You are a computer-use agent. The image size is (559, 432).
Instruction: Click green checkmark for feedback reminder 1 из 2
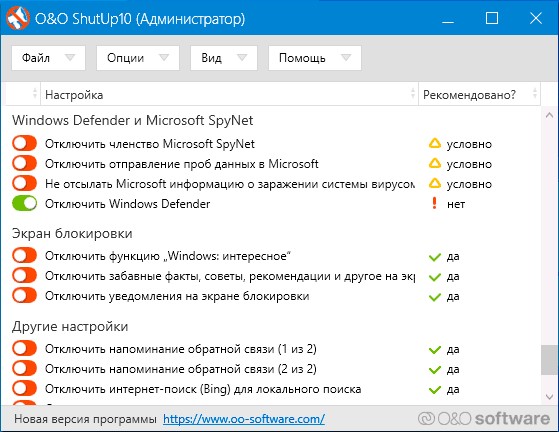pos(435,350)
